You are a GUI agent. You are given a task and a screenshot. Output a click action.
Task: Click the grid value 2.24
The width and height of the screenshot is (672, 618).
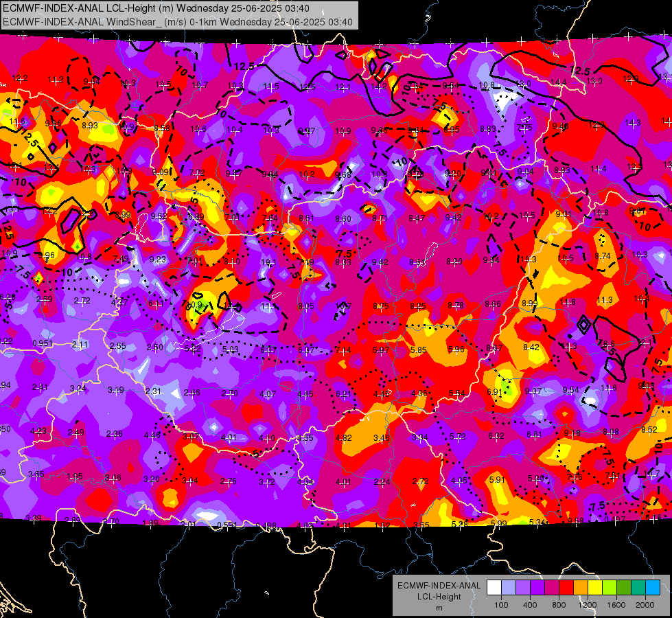382,481
